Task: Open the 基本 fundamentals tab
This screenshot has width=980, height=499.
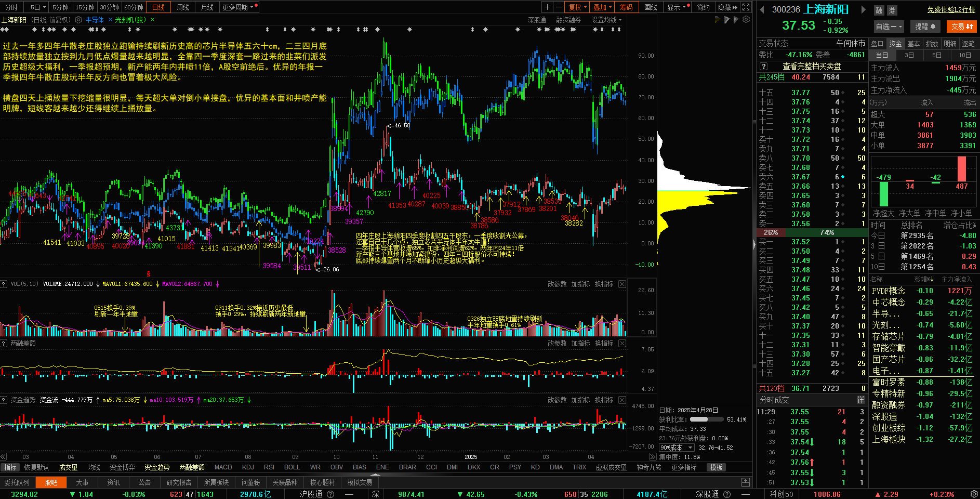Action: tap(914, 44)
